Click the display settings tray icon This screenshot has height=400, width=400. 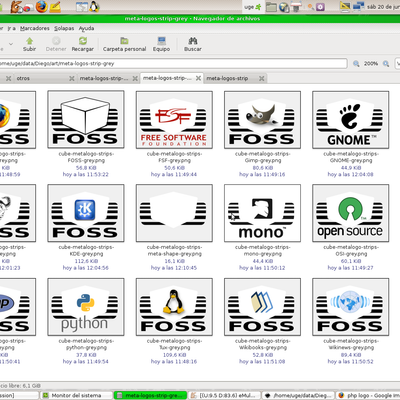coord(345,7)
